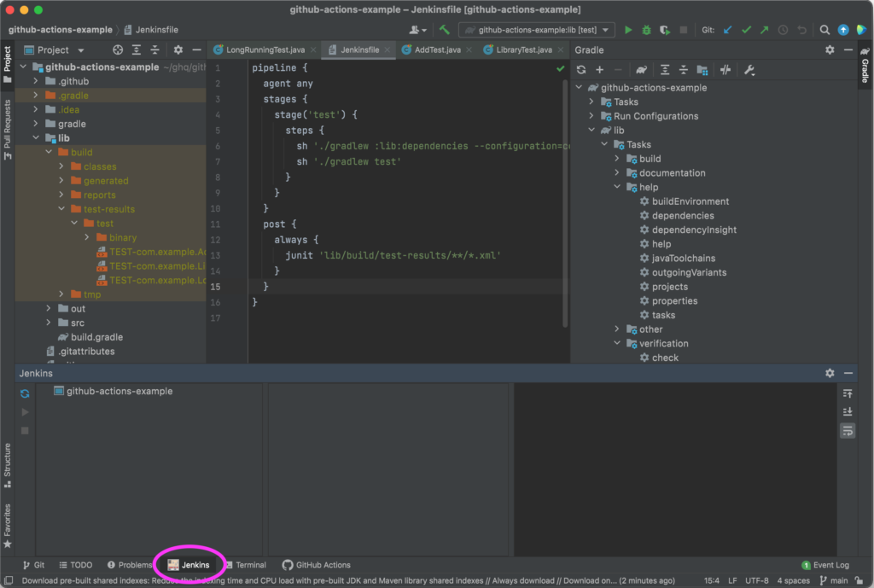Image resolution: width=874 pixels, height=588 pixels.
Task: Open the Terminal tool window
Action: [x=246, y=565]
